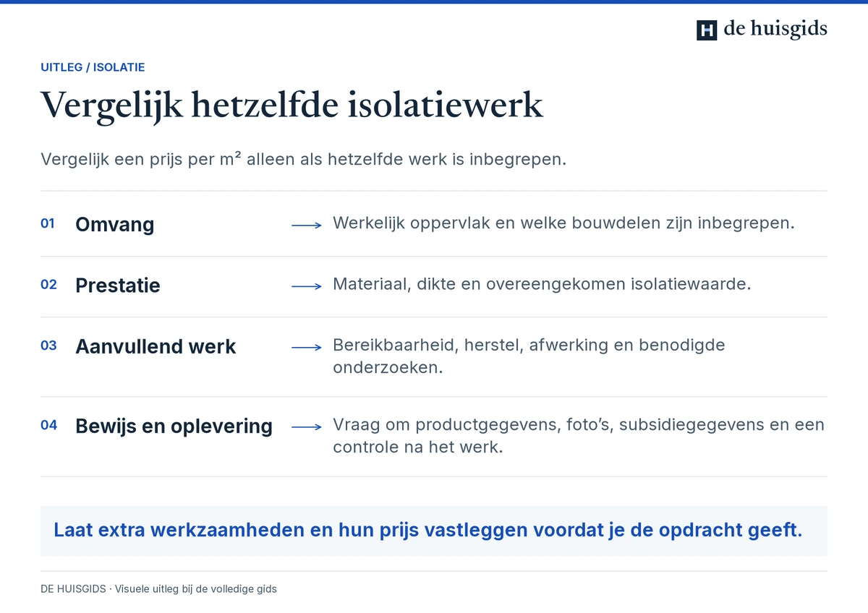Image resolution: width=868 pixels, height=613 pixels.
Task: Click the 'de huisgids' brand name text
Action: tap(775, 30)
